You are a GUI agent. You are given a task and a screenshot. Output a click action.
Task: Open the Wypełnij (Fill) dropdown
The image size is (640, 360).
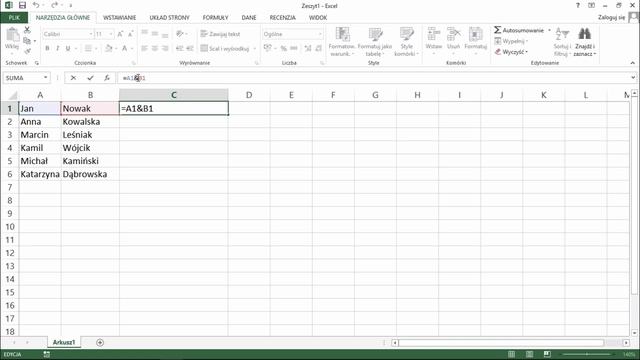pyautogui.click(x=511, y=41)
